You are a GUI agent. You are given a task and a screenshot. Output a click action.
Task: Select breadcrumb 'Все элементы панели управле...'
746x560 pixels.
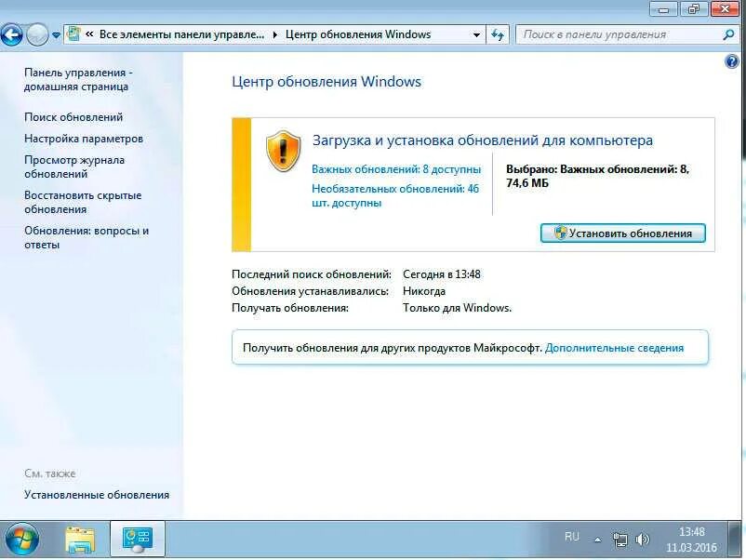point(181,34)
